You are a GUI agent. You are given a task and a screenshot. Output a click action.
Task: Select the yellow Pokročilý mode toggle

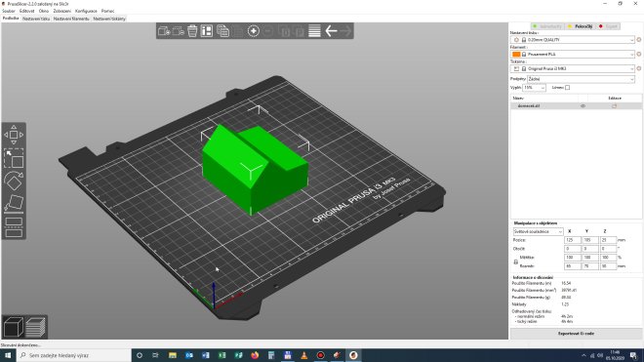click(x=580, y=26)
